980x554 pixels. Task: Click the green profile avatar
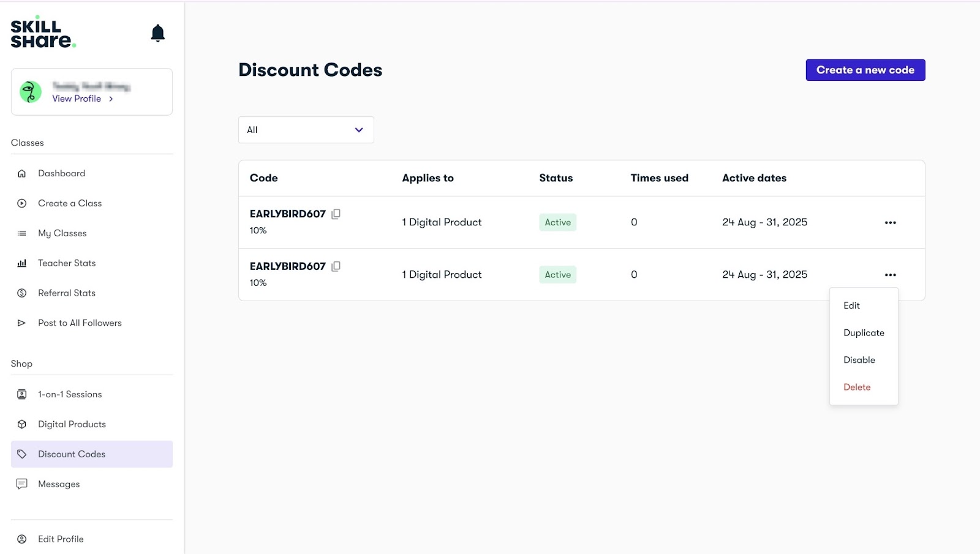[x=31, y=92]
